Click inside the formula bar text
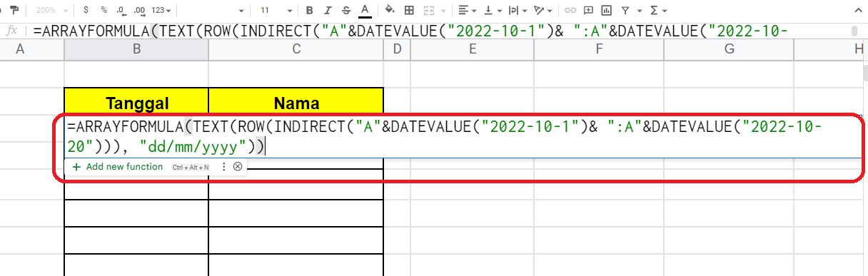This screenshot has width=868, height=276. pyautogui.click(x=411, y=32)
